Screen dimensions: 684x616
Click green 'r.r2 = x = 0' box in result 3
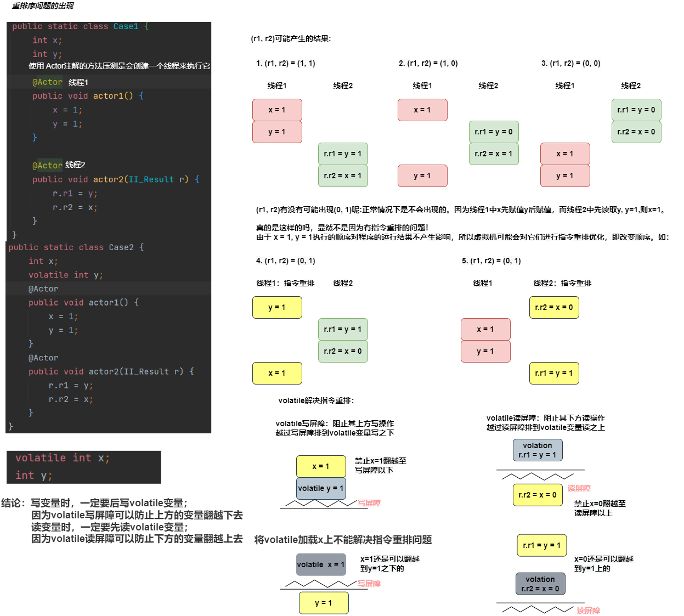coord(636,132)
